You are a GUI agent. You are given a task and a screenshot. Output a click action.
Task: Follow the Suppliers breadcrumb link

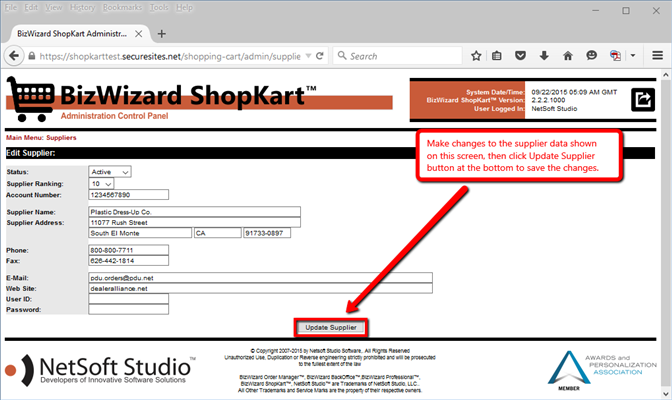[x=61, y=138]
